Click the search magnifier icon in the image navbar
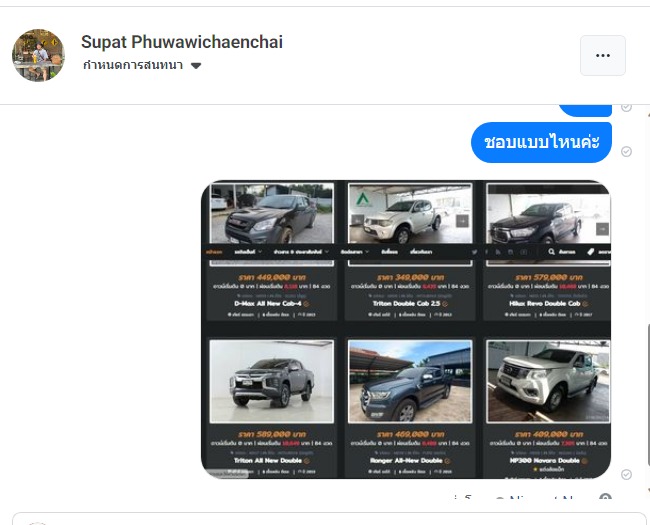The image size is (650, 525). click(x=551, y=252)
